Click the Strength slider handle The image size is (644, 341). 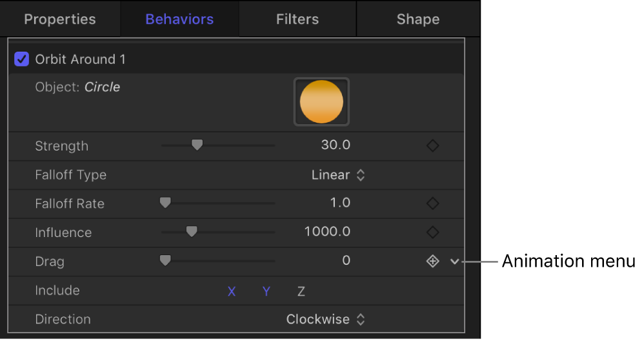(x=197, y=145)
